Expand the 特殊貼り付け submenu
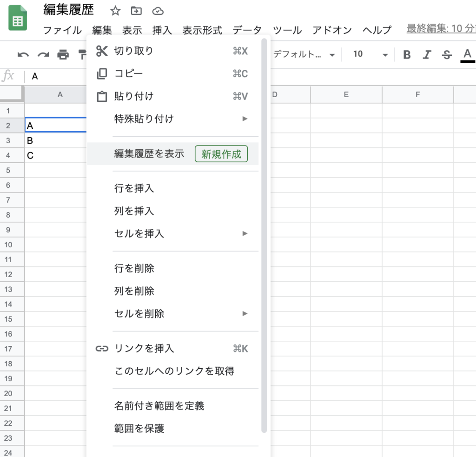This screenshot has height=457, width=476. pos(172,119)
